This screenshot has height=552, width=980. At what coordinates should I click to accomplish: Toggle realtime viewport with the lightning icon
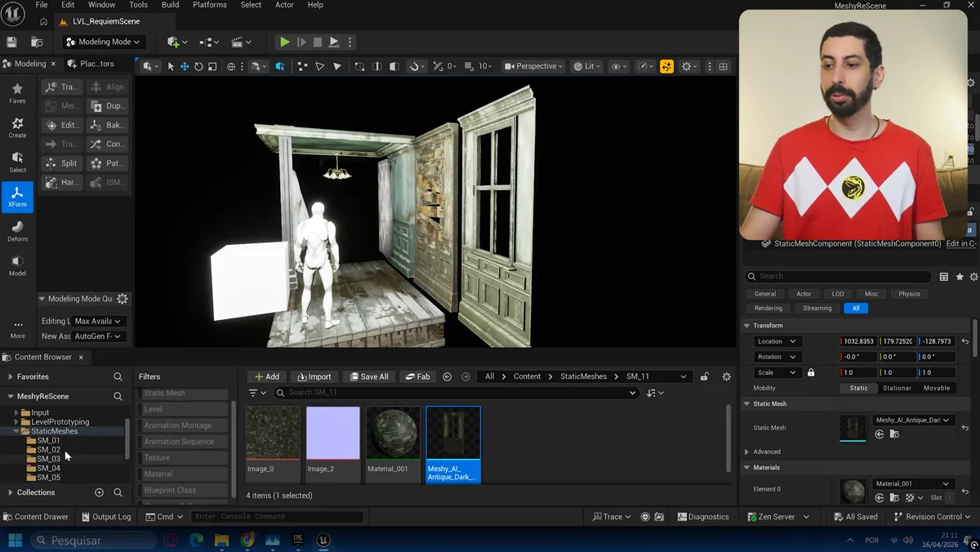(666, 66)
